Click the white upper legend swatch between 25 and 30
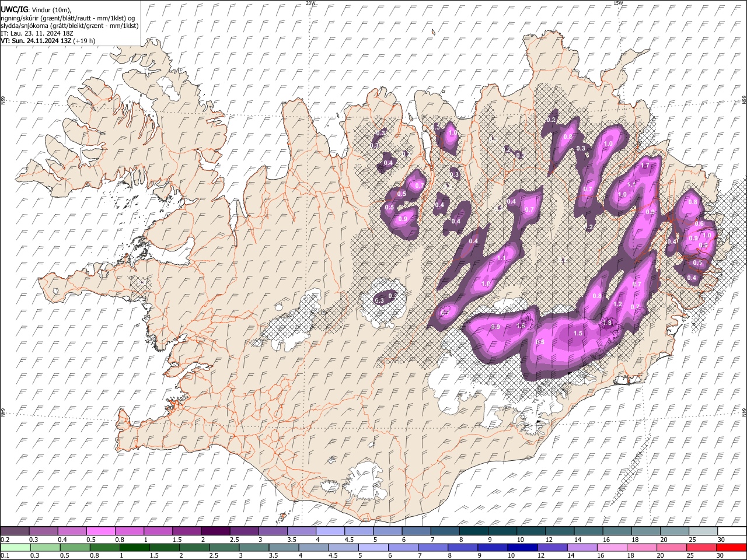747x560 pixels. click(x=704, y=531)
